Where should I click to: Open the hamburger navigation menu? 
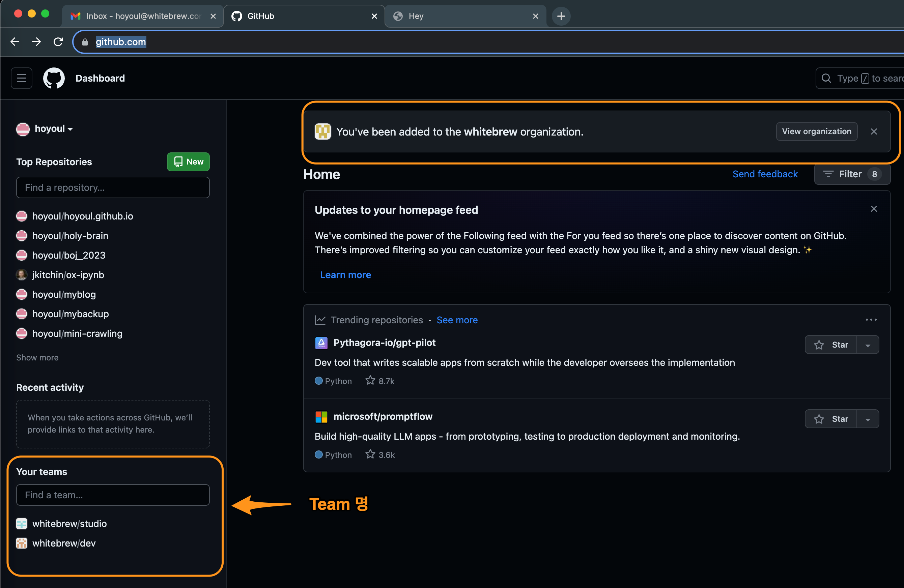[x=21, y=78]
